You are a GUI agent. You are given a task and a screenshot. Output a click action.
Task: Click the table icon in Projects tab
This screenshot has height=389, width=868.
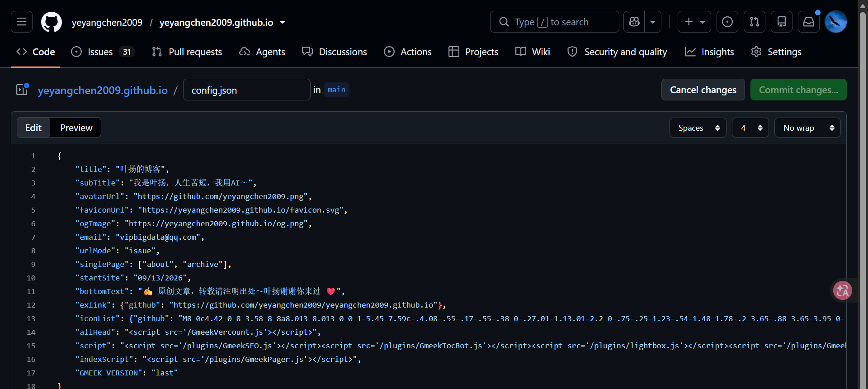[x=454, y=52]
